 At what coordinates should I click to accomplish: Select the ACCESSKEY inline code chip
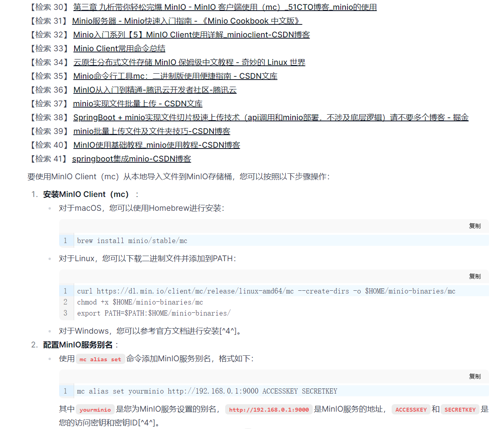click(411, 410)
